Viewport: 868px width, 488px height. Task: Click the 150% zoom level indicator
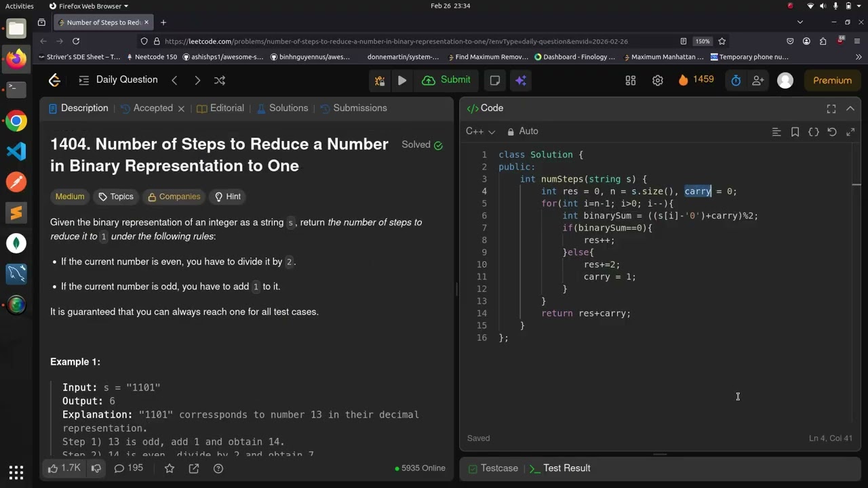703,41
